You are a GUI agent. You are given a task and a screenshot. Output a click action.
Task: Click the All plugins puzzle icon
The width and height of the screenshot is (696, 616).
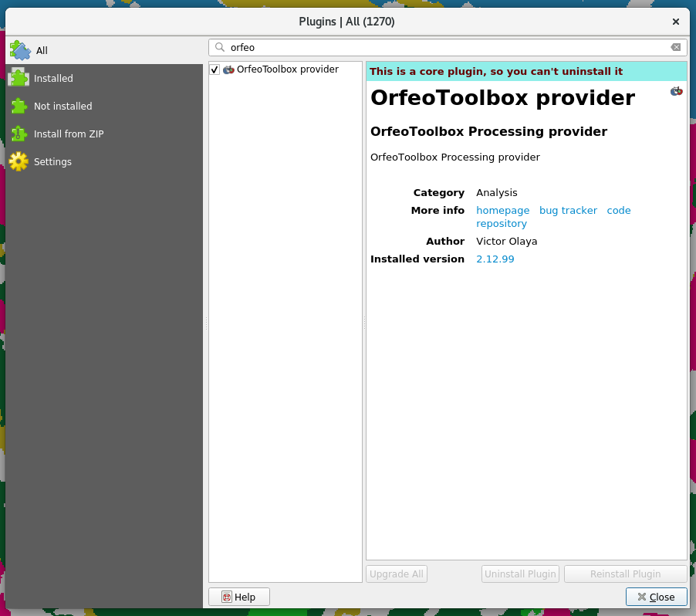(x=20, y=50)
